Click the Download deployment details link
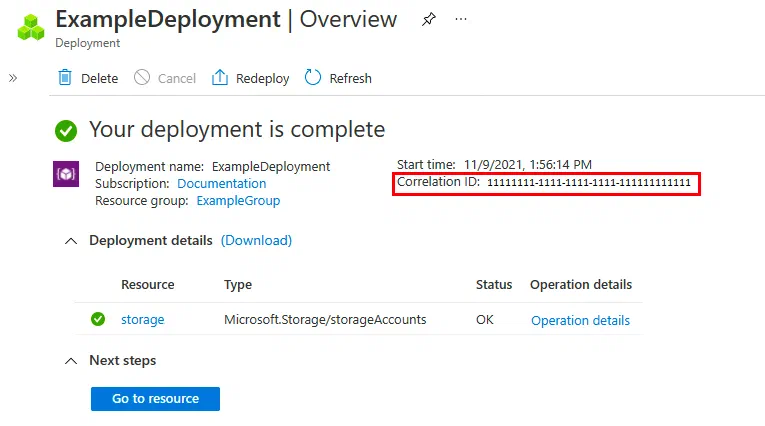 (256, 241)
